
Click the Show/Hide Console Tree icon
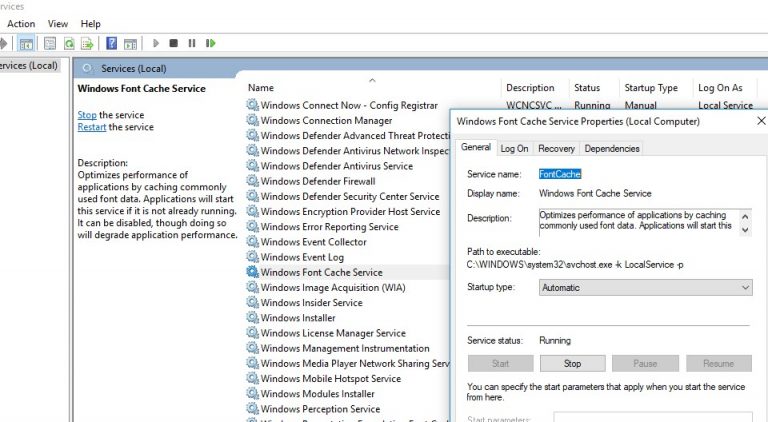point(26,43)
